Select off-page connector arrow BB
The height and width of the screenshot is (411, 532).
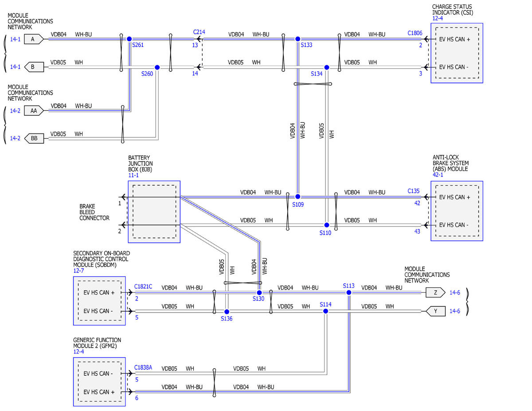click(x=34, y=138)
